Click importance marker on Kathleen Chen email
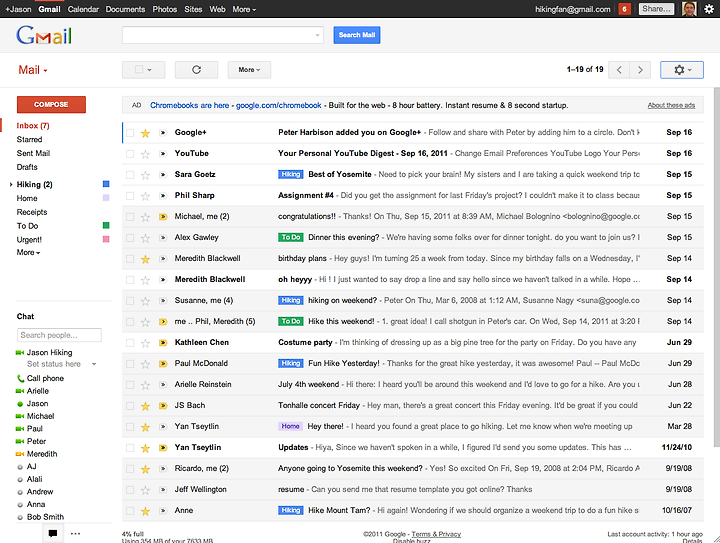 163,343
